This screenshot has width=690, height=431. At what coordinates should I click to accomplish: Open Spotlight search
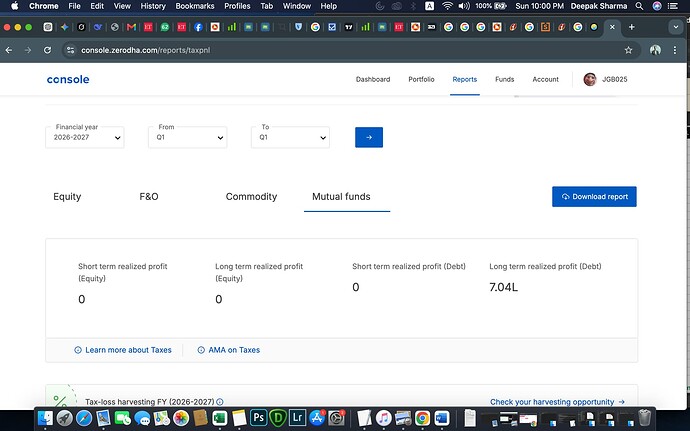click(x=639, y=6)
